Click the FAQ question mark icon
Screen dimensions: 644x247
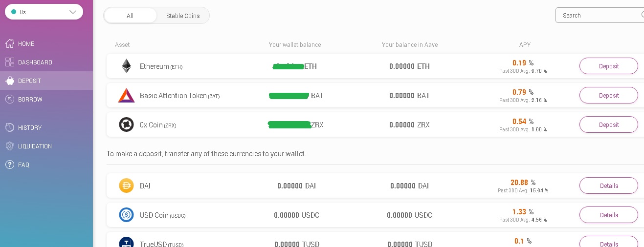click(10, 165)
